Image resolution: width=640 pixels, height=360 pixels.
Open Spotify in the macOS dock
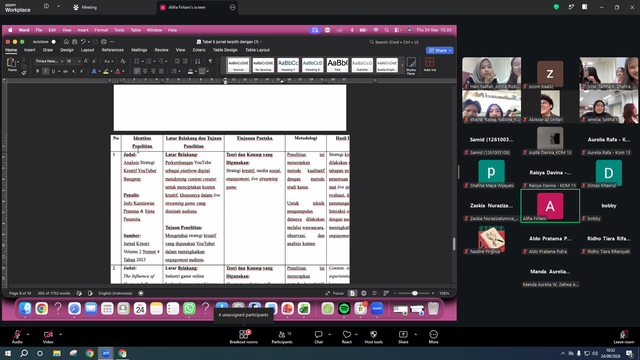click(344, 309)
